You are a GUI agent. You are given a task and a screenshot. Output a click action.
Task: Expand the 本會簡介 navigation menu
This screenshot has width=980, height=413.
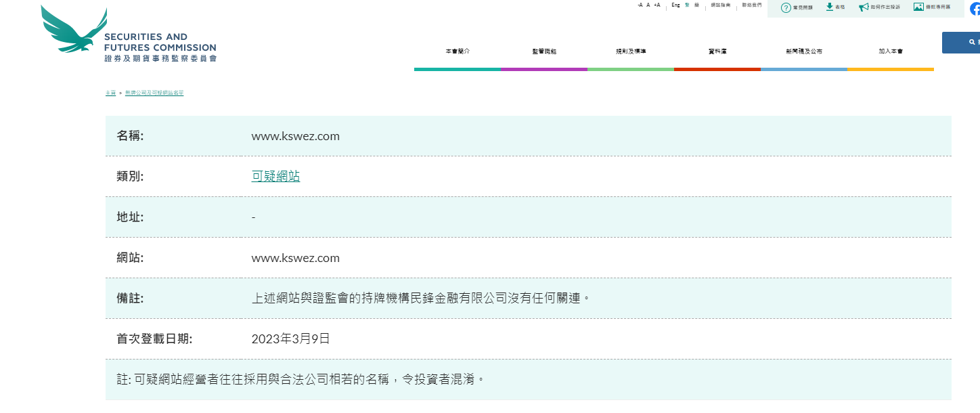click(457, 51)
